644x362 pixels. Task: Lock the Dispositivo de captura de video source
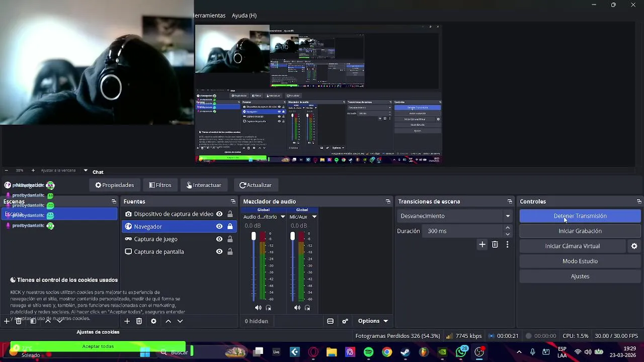click(x=230, y=214)
